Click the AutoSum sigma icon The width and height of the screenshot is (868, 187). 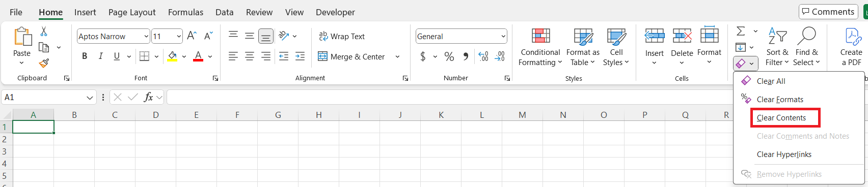tap(741, 31)
